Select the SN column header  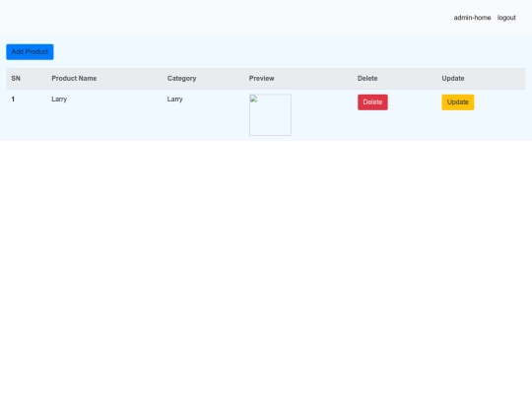[x=16, y=79]
